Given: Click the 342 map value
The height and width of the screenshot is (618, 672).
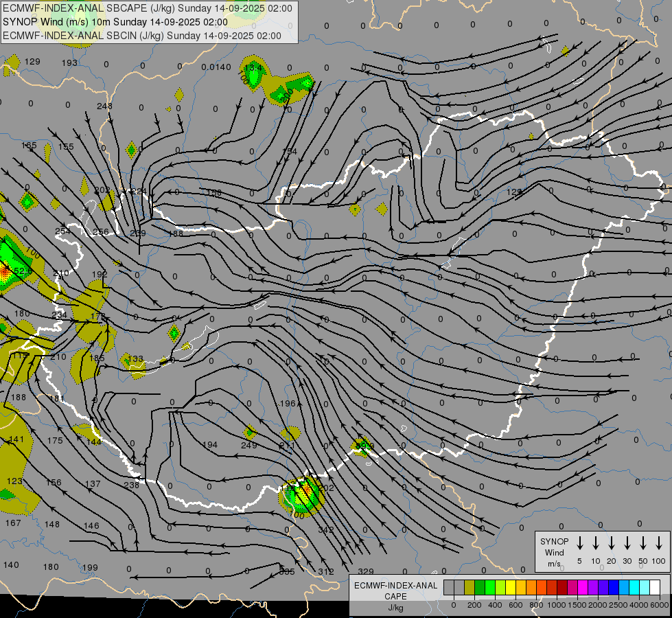Looking at the screenshot, I should (x=326, y=529).
